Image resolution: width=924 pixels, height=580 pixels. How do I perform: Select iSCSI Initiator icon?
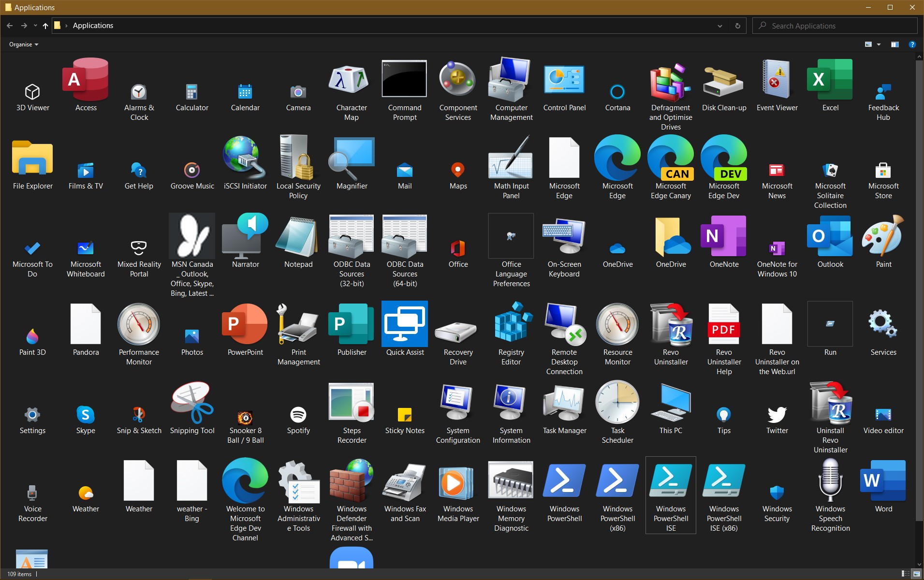245,158
